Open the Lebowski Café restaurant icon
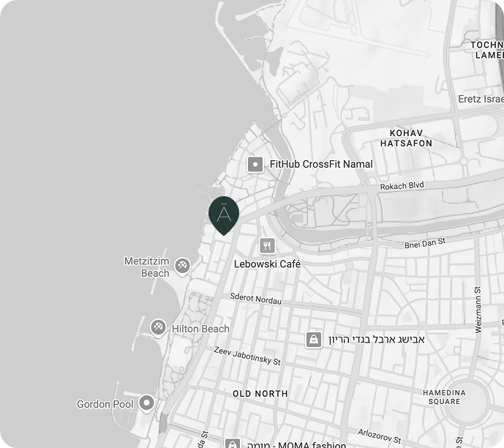Screen dimensions: 504x448 [268, 246]
